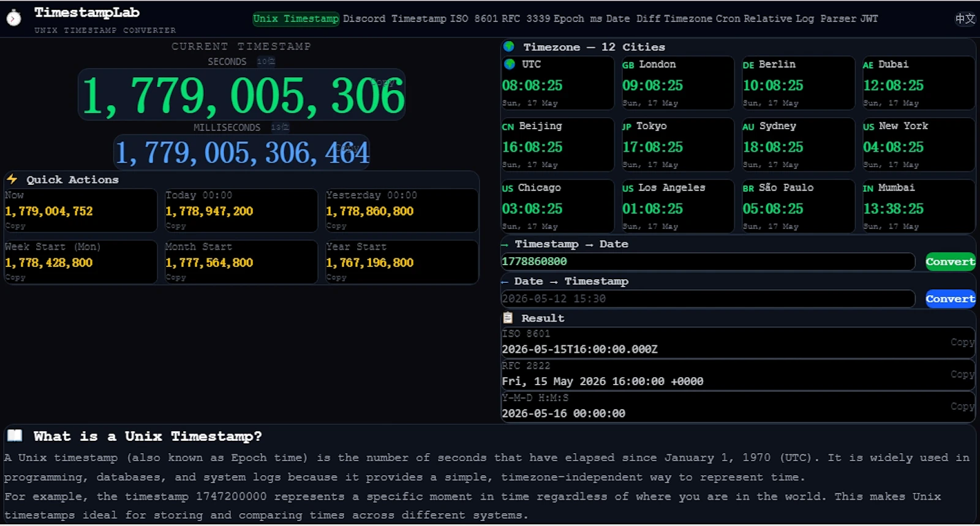This screenshot has height=526, width=980.
Task: Open the Date Diff tab
Action: pos(633,19)
